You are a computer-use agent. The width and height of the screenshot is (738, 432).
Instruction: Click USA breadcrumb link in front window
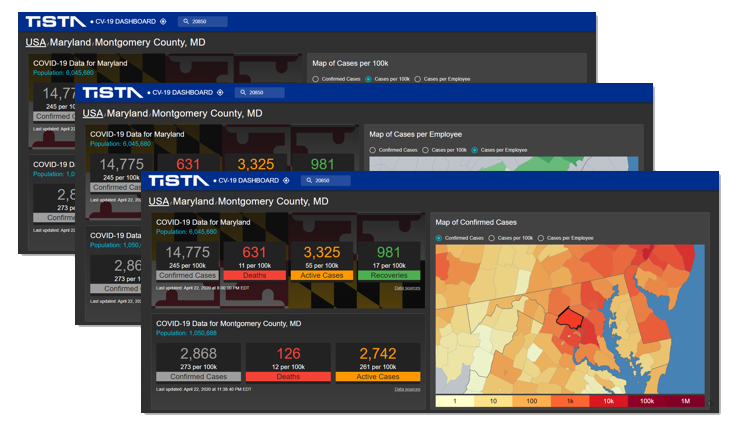[x=159, y=201]
